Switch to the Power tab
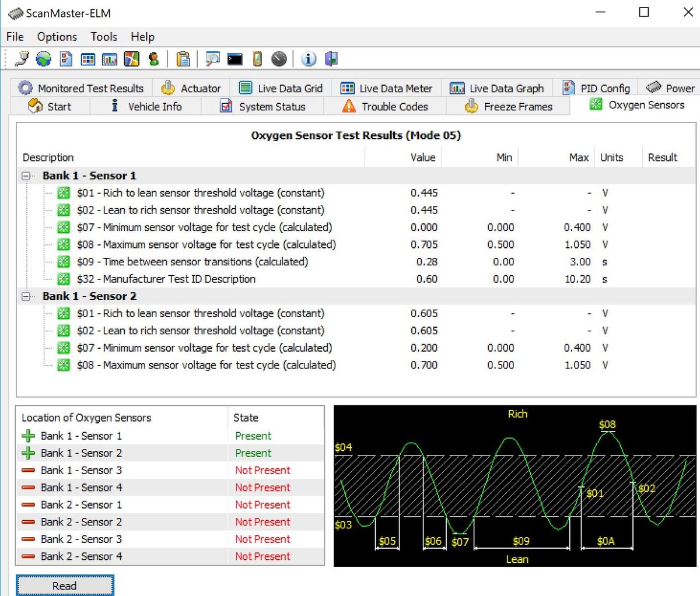This screenshot has height=596, width=700. pos(670,88)
